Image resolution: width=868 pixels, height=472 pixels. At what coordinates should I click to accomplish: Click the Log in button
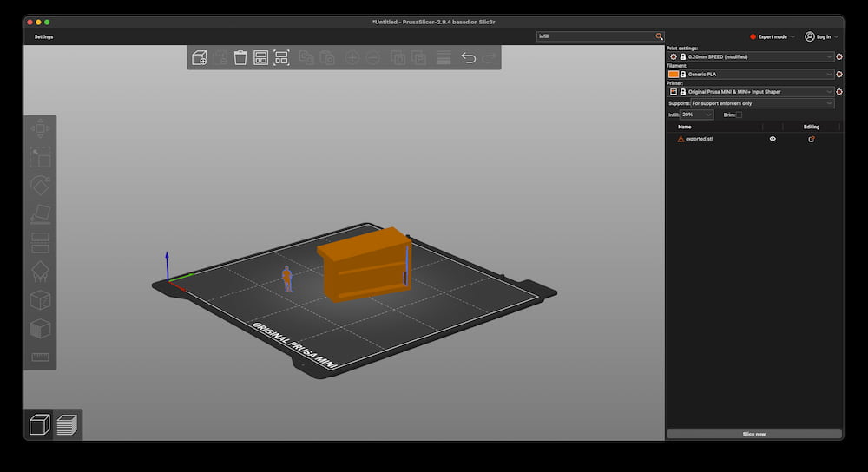821,37
